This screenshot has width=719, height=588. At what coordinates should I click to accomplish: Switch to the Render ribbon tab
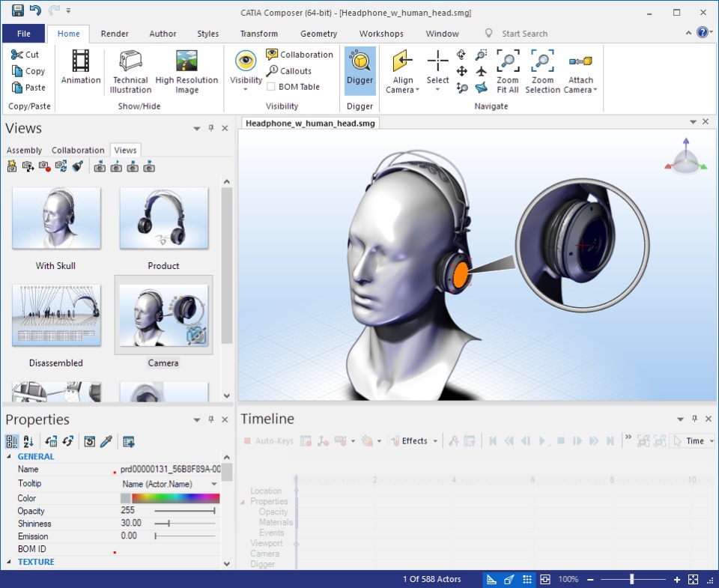pos(115,34)
